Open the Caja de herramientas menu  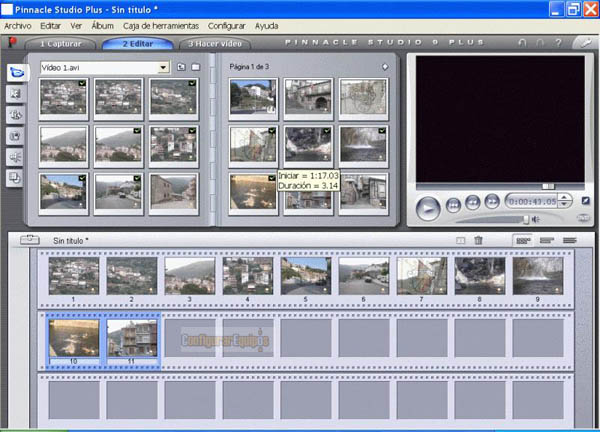[161, 26]
